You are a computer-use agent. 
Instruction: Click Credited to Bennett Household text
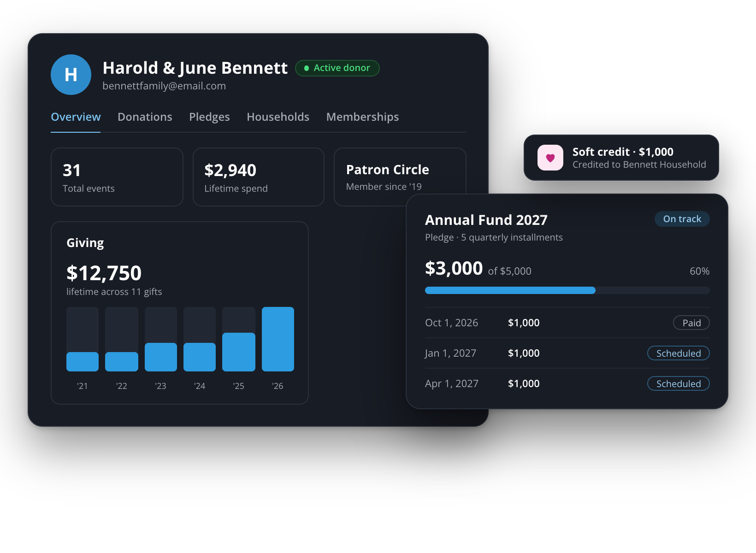coord(639,165)
